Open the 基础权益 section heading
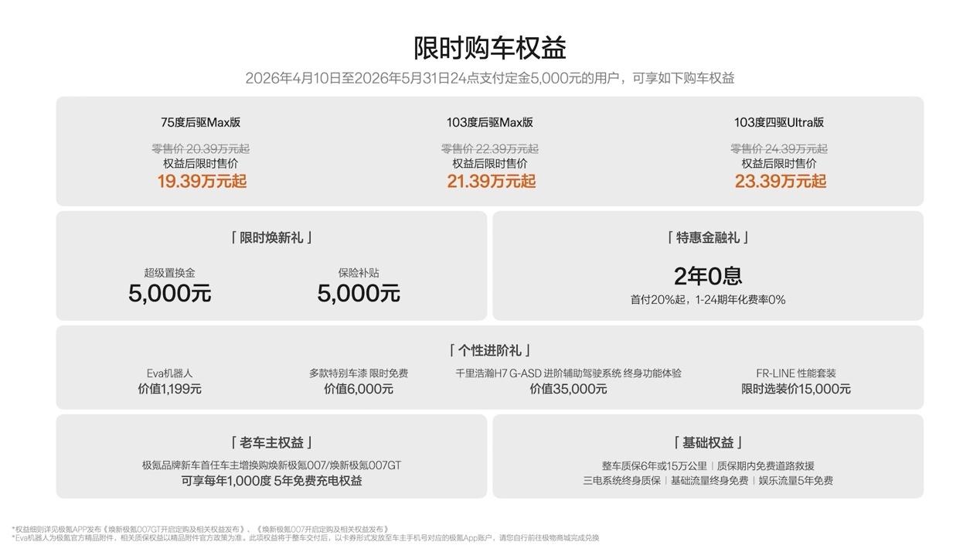980x552 pixels. pyautogui.click(x=707, y=442)
